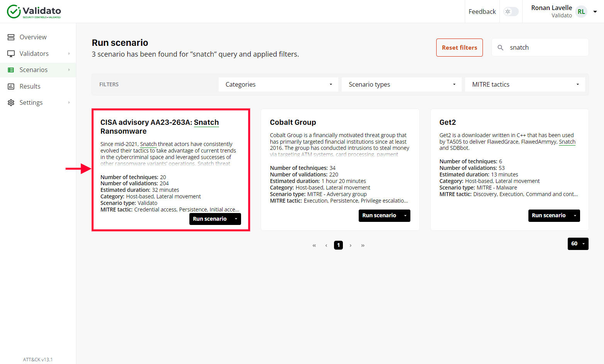Click the Validato logo
The width and height of the screenshot is (604, 364).
(34, 12)
